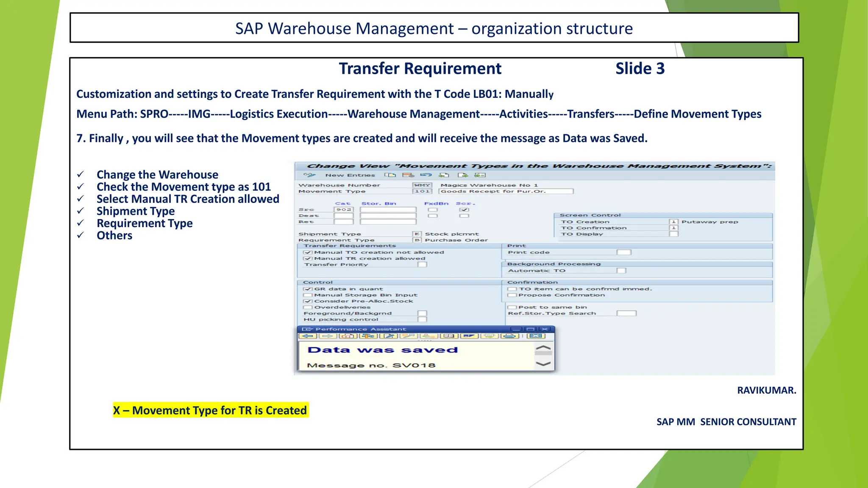Click the Copy As toolbar icon
868x488 pixels.
tap(390, 175)
